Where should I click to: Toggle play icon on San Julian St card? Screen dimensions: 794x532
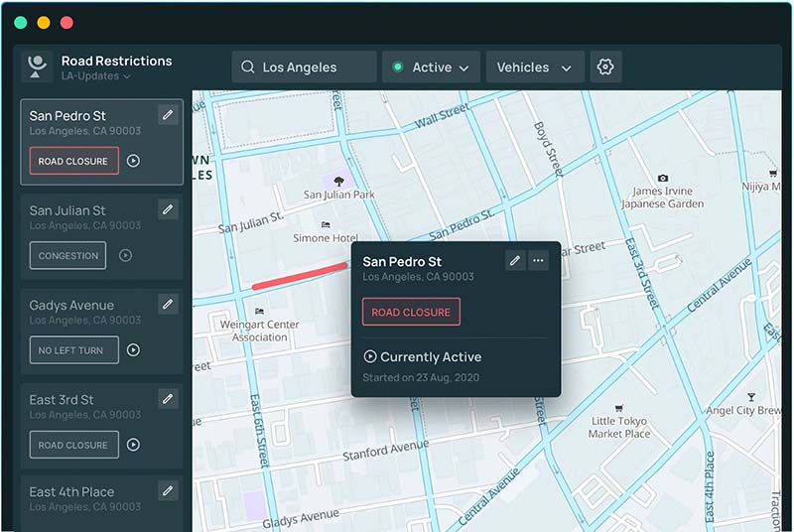click(126, 256)
